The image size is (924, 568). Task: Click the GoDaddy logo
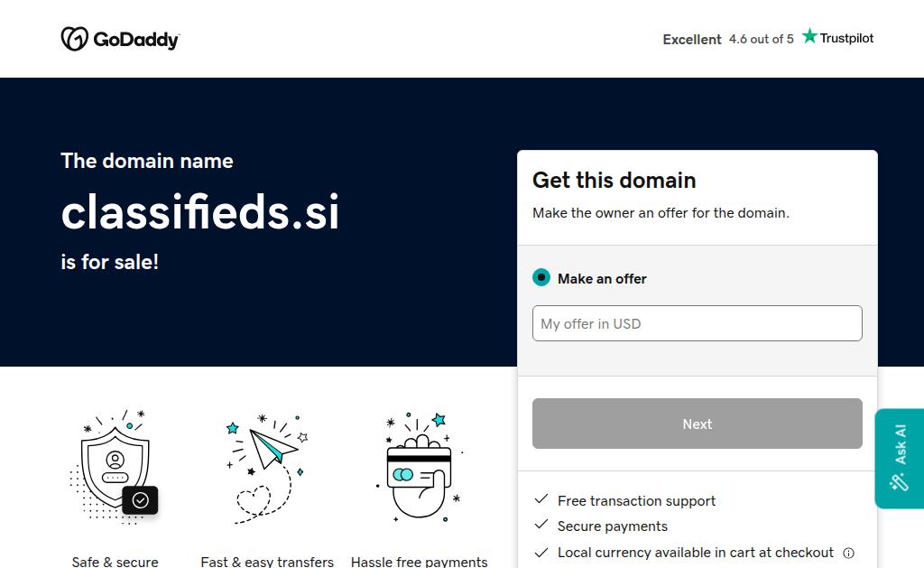[x=120, y=39]
